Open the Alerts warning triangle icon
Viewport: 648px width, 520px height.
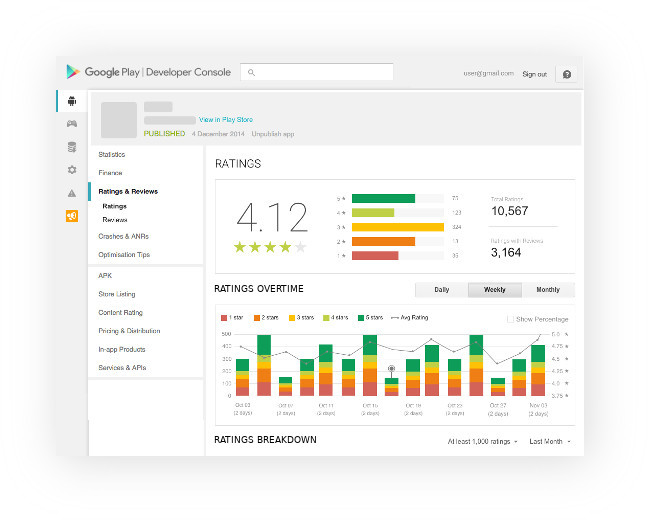pyautogui.click(x=72, y=193)
